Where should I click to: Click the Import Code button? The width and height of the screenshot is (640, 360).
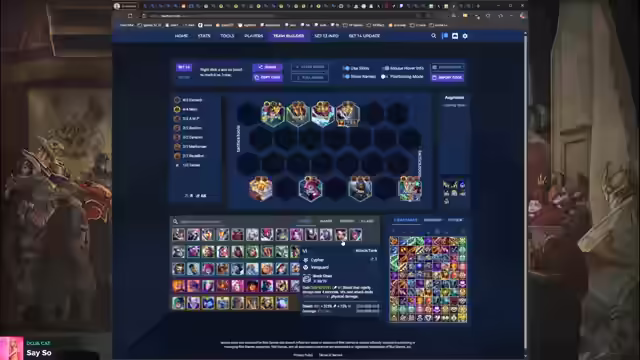(x=448, y=77)
